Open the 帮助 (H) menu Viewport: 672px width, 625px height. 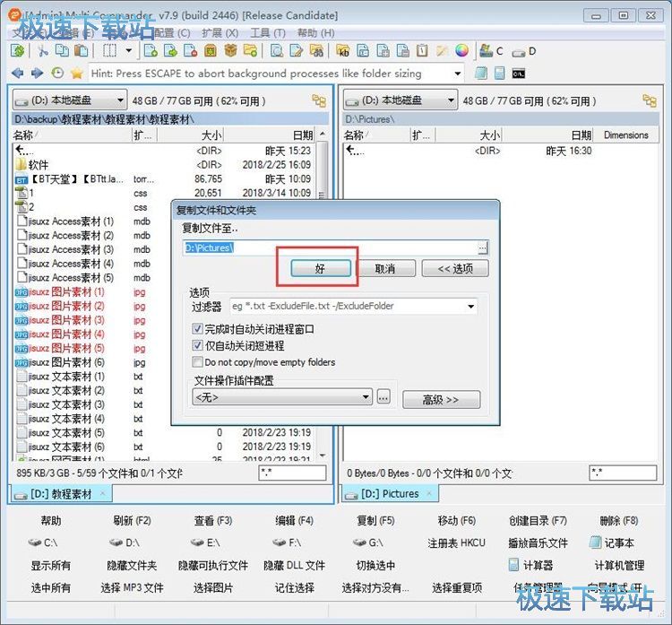click(316, 33)
